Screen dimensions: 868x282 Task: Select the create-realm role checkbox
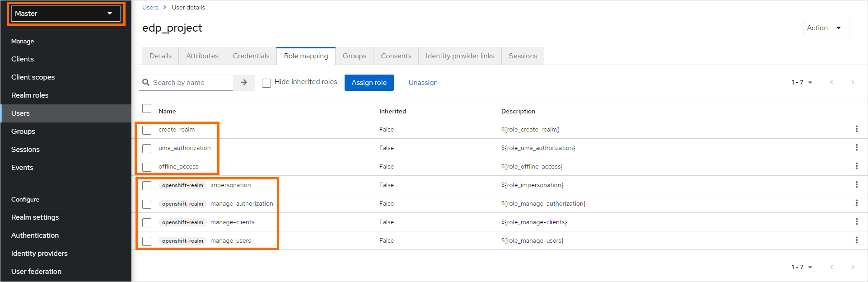pyautogui.click(x=147, y=130)
